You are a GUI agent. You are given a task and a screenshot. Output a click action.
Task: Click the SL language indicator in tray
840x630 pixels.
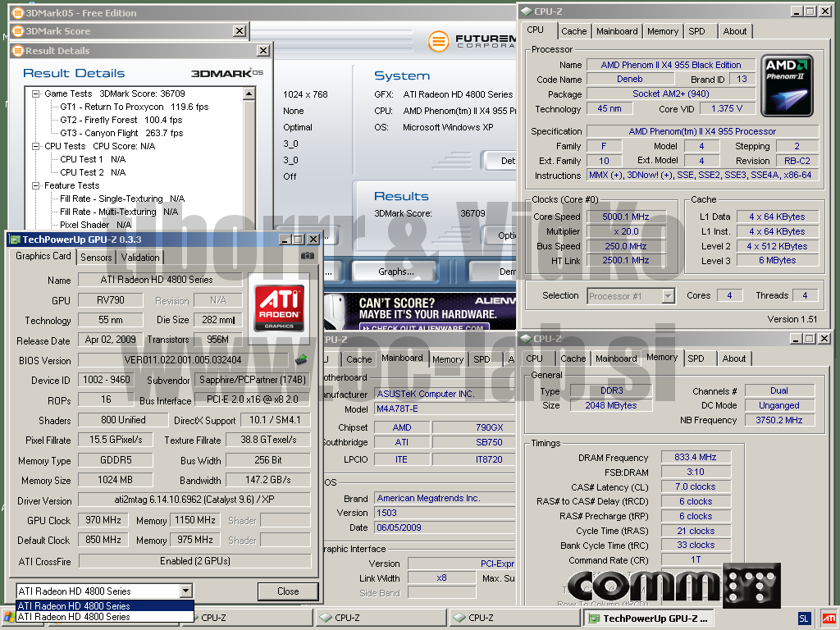(804, 619)
